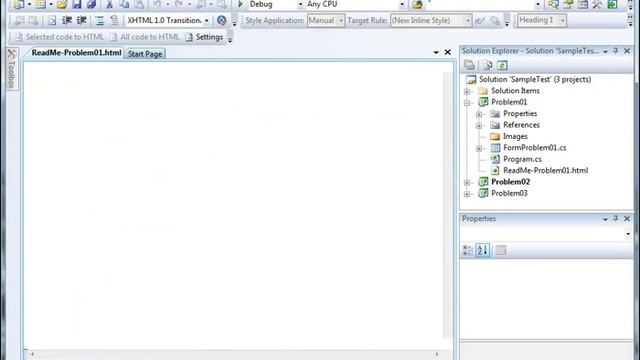
Task: Click the green Start Page toolbar icon
Action: point(612,4)
